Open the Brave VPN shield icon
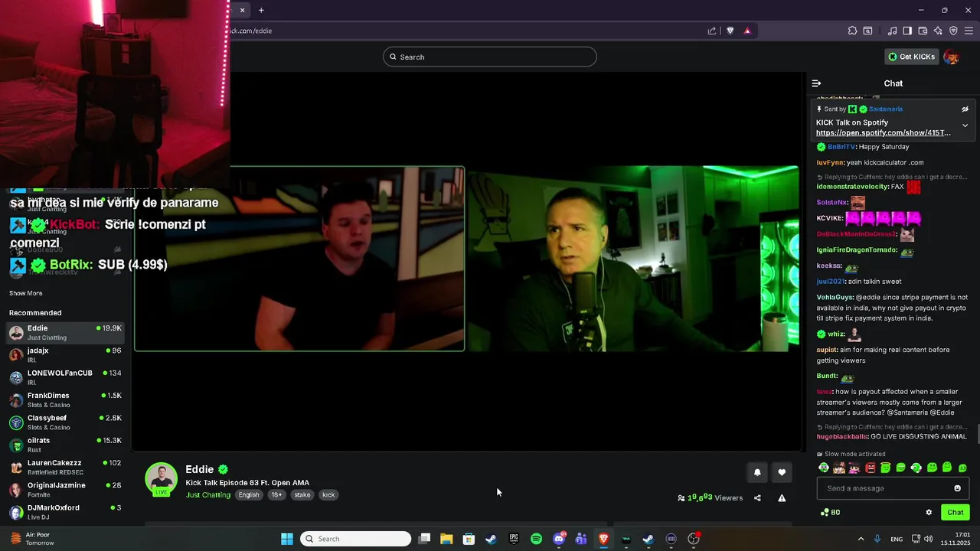Screen dimensions: 980x551 point(953,31)
